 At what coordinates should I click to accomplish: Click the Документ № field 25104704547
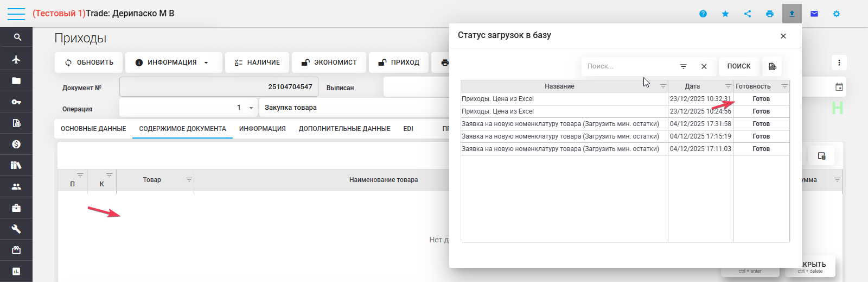(219, 87)
